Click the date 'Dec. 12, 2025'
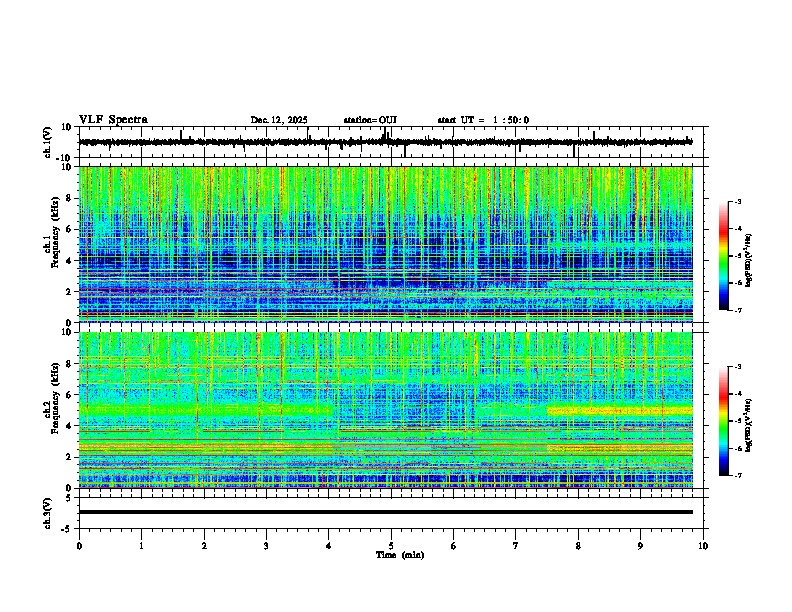 tap(279, 120)
